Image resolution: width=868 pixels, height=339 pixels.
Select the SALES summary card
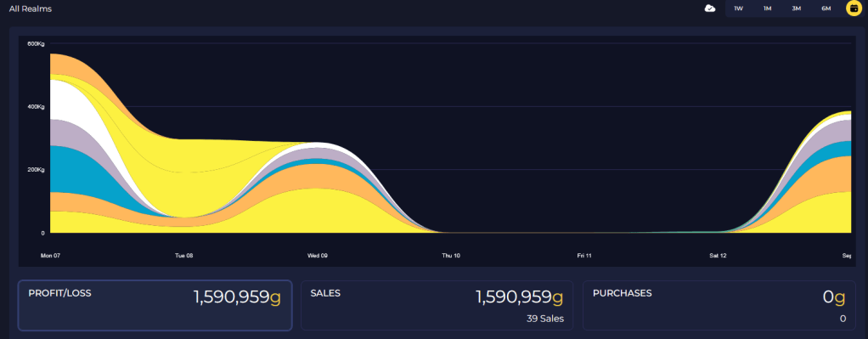[437, 305]
